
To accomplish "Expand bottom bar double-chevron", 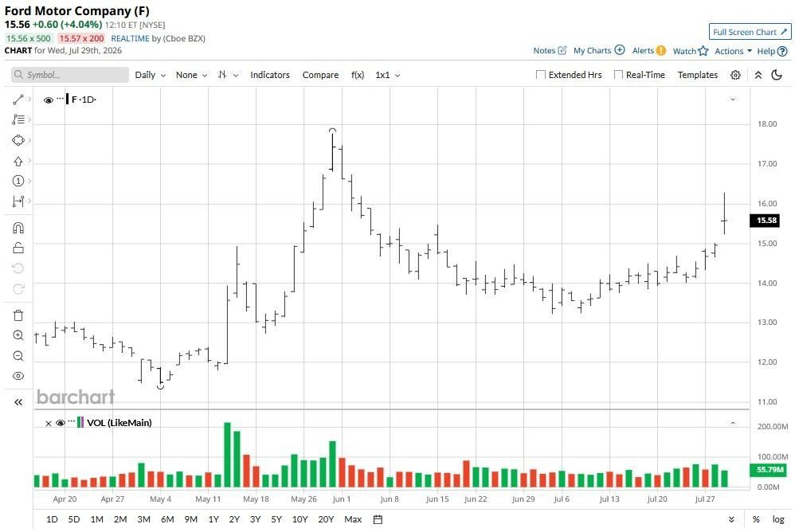I will [731, 519].
